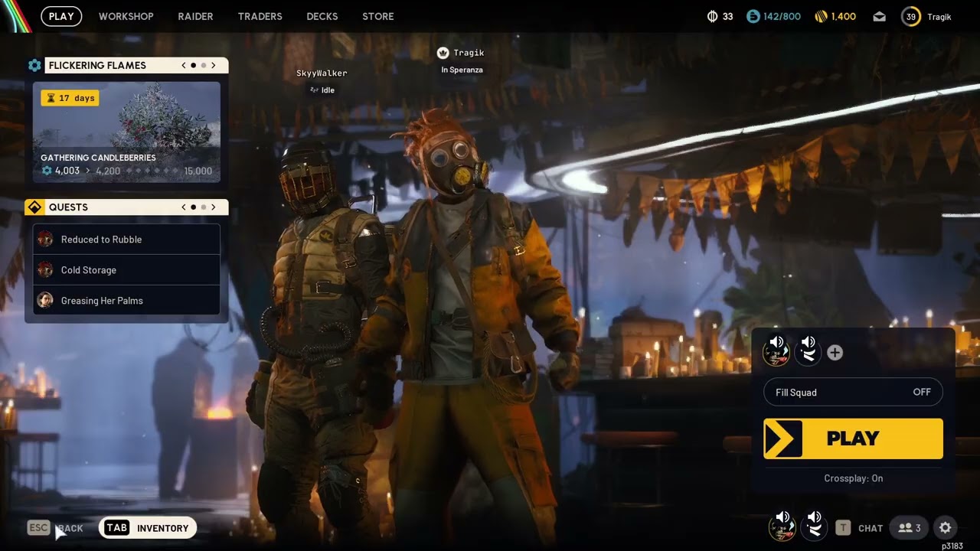
Task: Open the Play tab
Action: tap(61, 16)
